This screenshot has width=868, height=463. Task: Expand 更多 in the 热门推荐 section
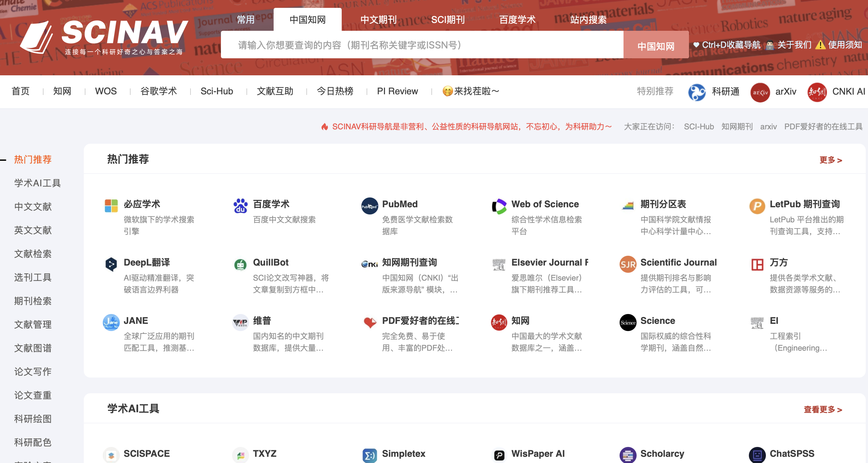(x=830, y=160)
